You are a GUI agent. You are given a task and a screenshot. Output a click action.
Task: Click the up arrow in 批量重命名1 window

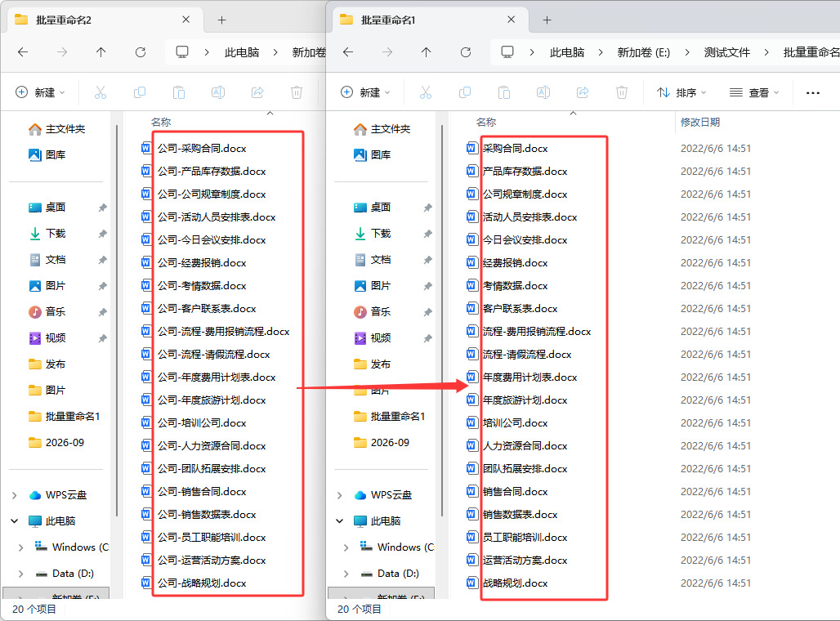pos(427,52)
